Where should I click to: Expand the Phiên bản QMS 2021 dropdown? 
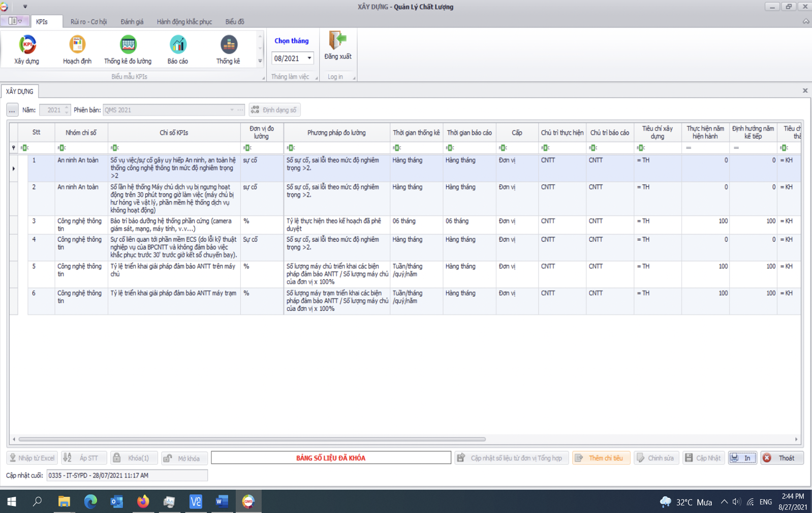click(x=232, y=110)
